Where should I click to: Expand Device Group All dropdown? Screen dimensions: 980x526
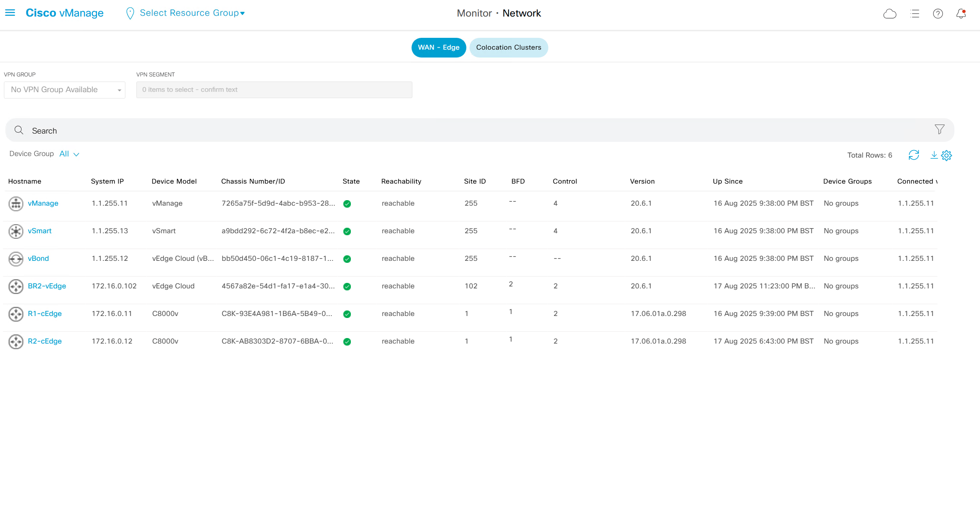point(69,154)
